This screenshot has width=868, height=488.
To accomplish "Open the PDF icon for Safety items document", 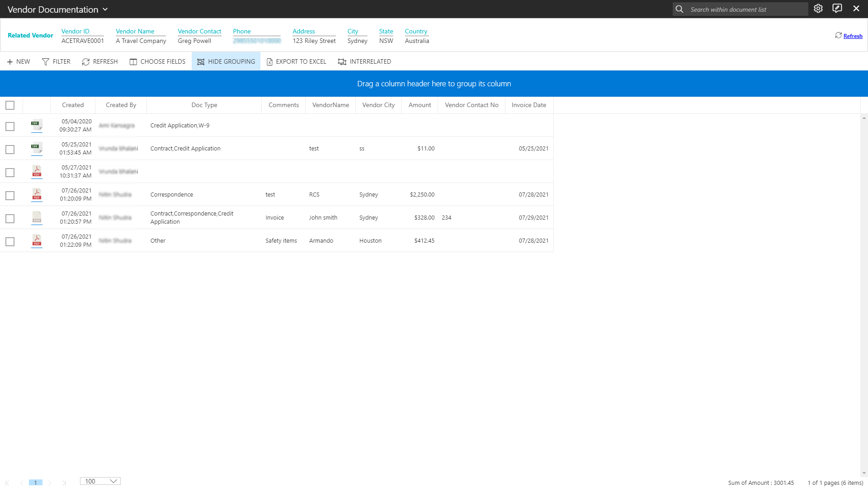I will tap(37, 240).
